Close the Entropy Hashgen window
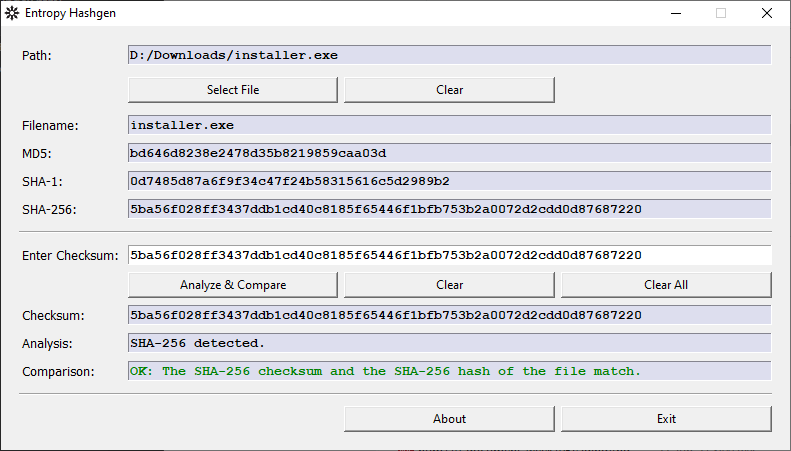This screenshot has height=451, width=791. [767, 13]
